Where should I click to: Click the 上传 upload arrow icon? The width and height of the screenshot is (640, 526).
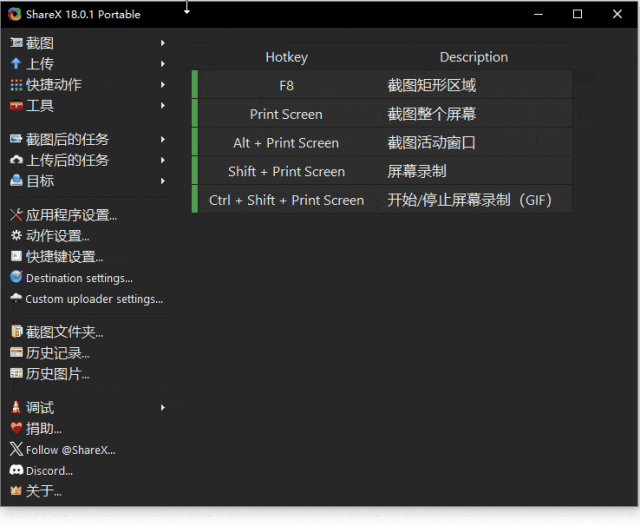pyautogui.click(x=16, y=63)
